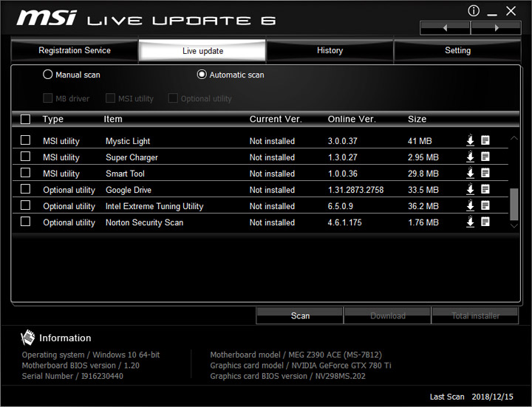Select the Manual scan radio button

tap(47, 75)
